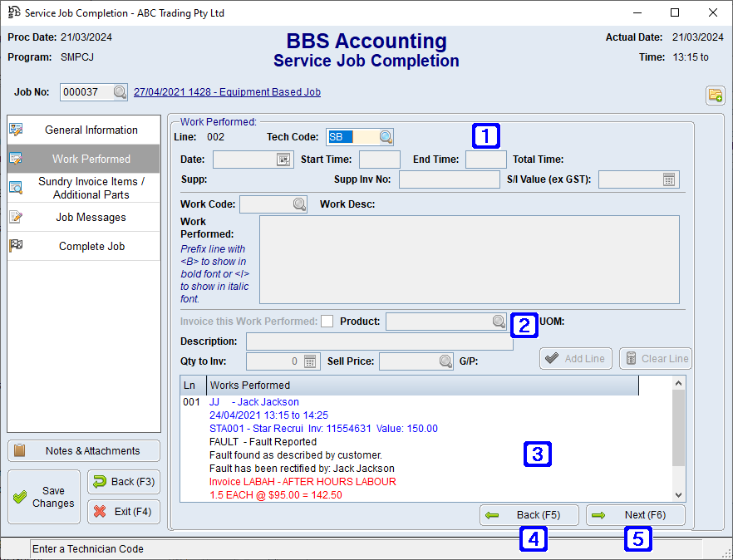Open the Product lookup magnifier
This screenshot has width=733, height=560.
[x=498, y=321]
